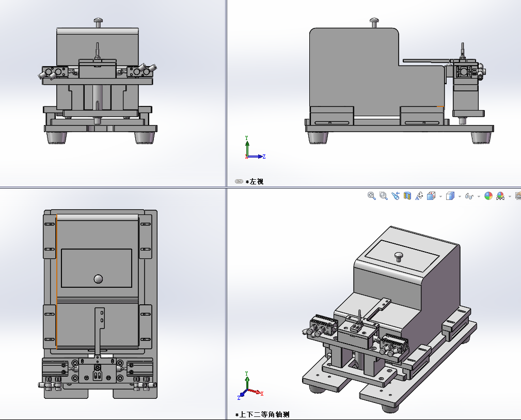
Task: Expand the View Orientation dropdown arrow
Action: click(x=440, y=196)
